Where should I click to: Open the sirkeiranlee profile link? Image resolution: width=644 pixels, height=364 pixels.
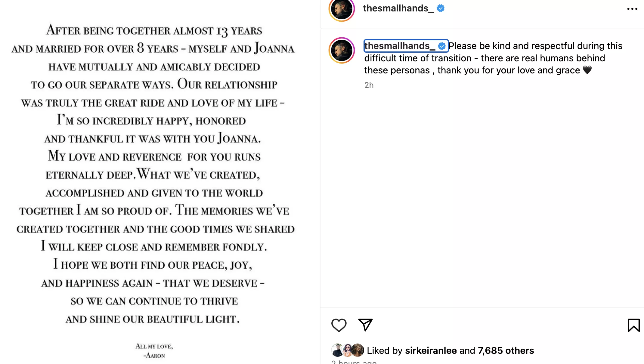click(431, 350)
